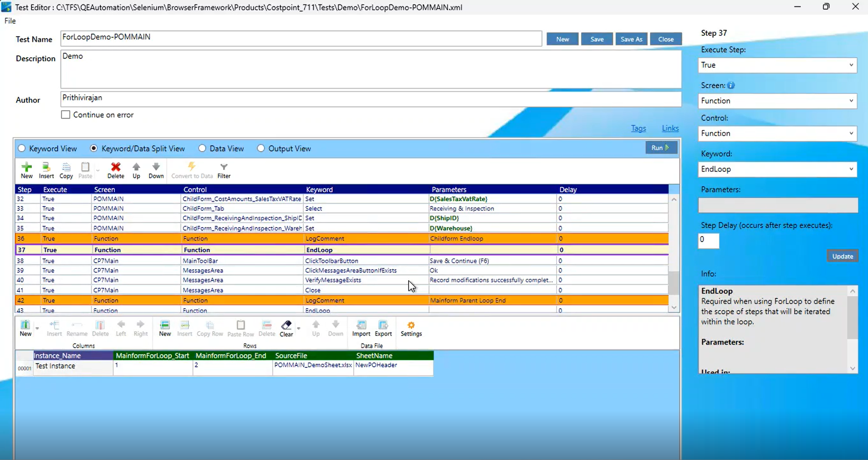The height and width of the screenshot is (460, 868).
Task: Move the column Right
Action: (x=141, y=328)
